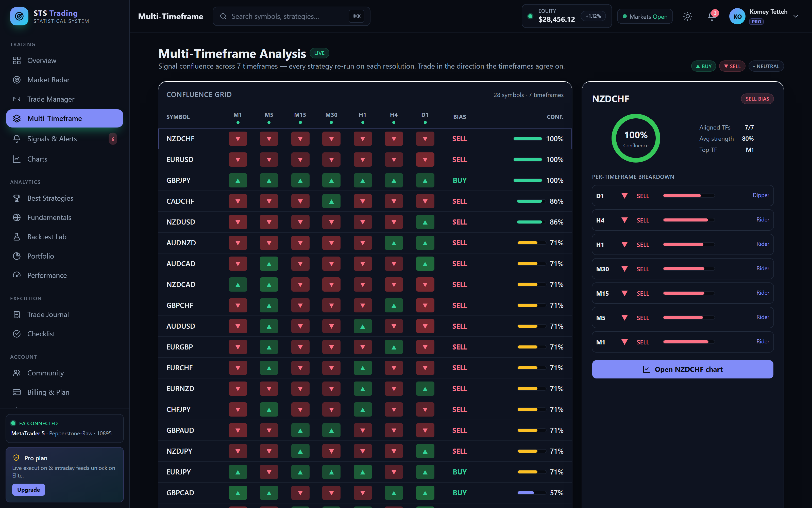Click the Portfolio pie-chart icon
This screenshot has height=508, width=812.
point(17,256)
